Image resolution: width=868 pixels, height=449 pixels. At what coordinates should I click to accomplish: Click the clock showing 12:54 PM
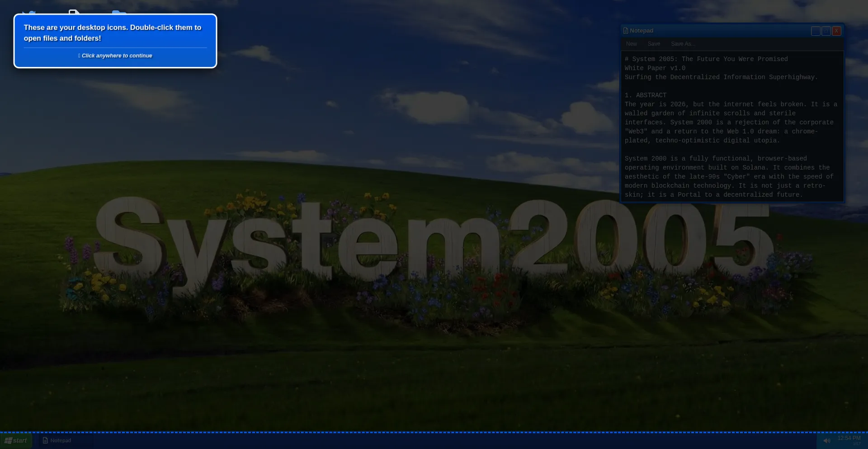[849, 437]
